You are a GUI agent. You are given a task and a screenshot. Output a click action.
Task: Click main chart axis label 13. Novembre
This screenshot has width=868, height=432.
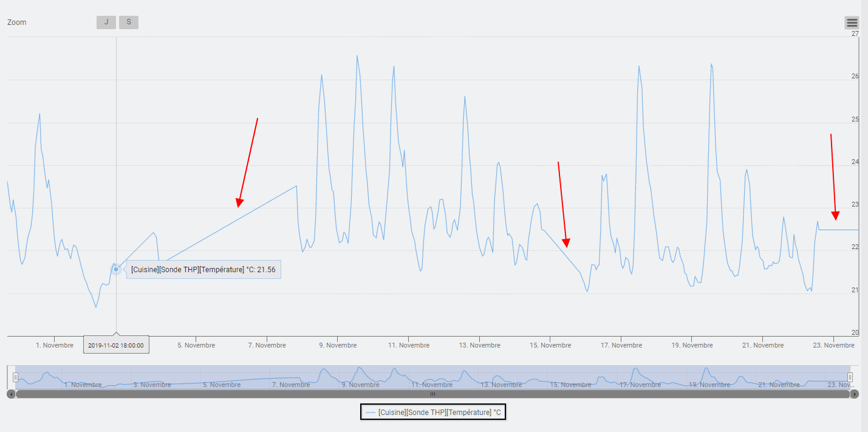point(480,345)
